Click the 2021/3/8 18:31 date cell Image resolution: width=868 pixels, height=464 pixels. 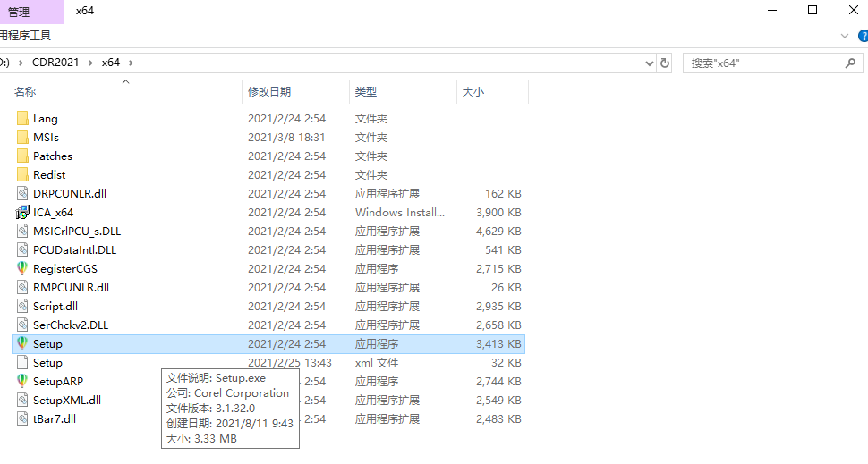point(286,137)
